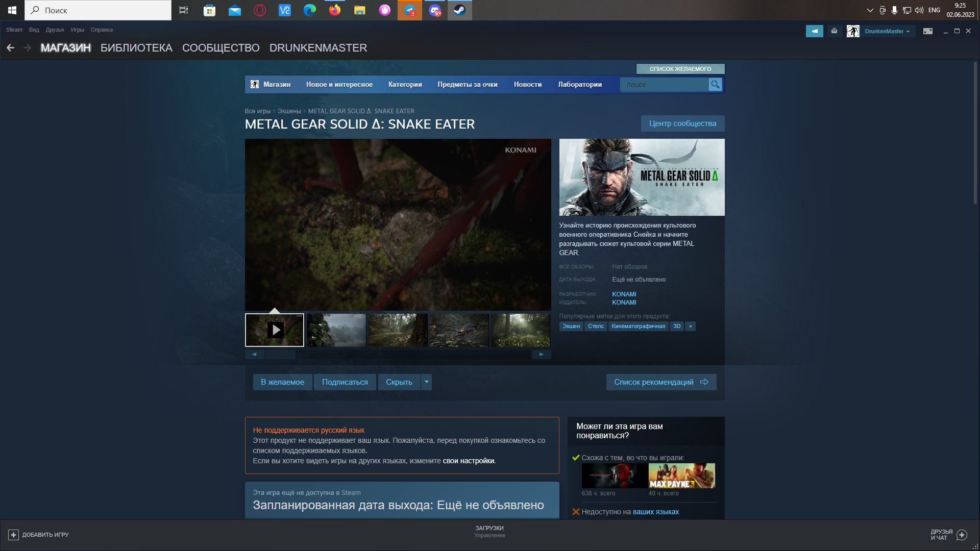This screenshot has height=551, width=980.
Task: Click the volume icon in system tray
Action: [919, 10]
